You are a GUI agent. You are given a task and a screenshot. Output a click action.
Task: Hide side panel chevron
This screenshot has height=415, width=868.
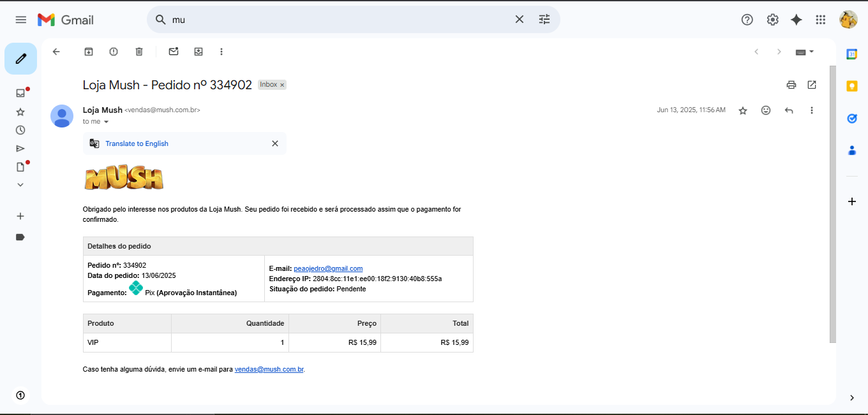(851, 398)
